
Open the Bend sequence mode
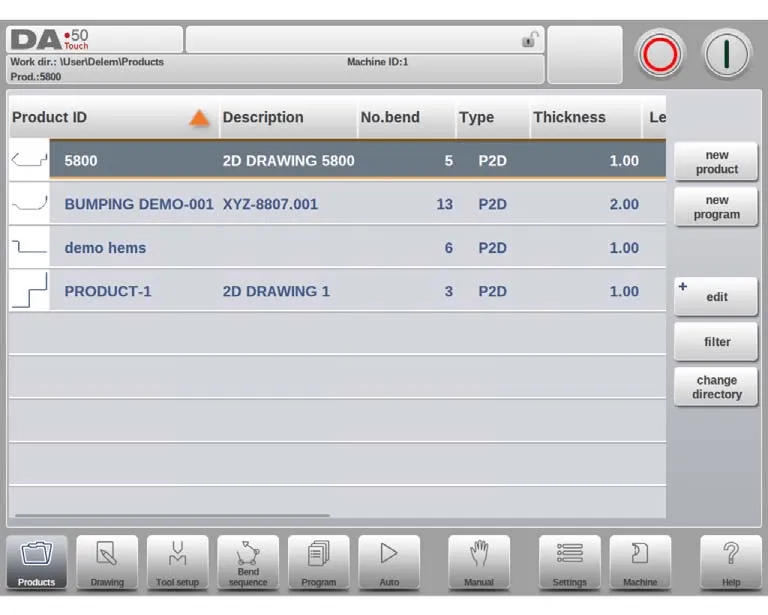(248, 562)
